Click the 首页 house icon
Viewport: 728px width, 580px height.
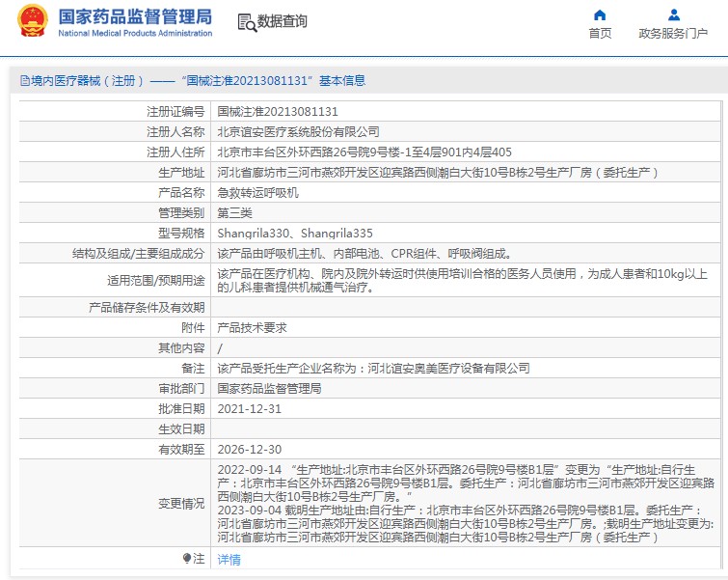(600, 14)
